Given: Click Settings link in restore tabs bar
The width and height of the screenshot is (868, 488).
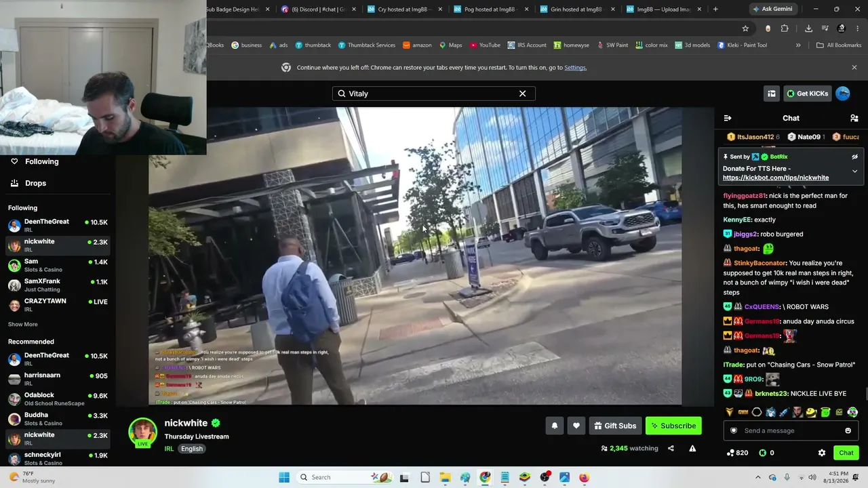Looking at the screenshot, I should coord(575,68).
